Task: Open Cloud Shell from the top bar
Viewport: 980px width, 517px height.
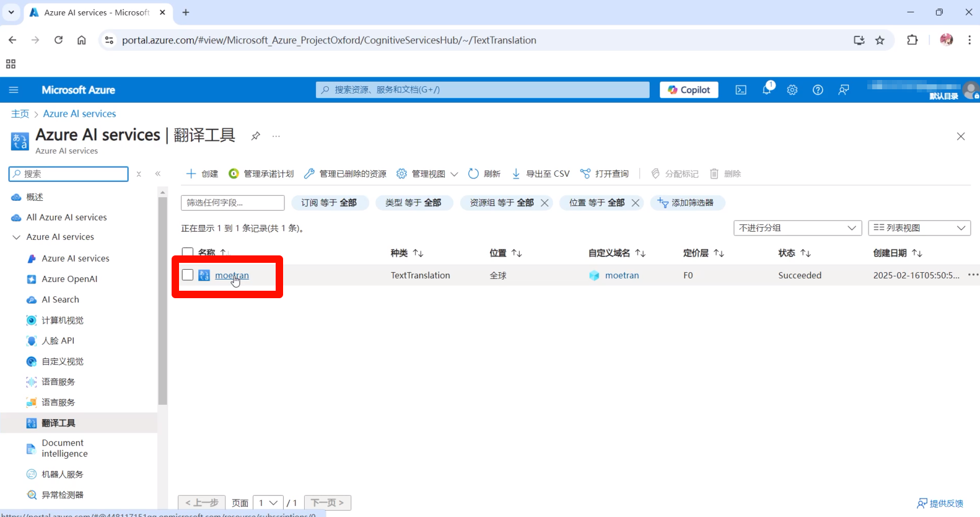Action: (741, 90)
